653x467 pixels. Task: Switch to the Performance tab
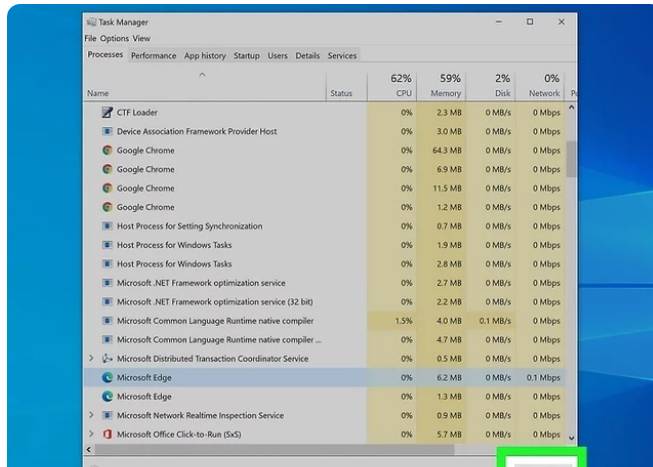coord(153,56)
